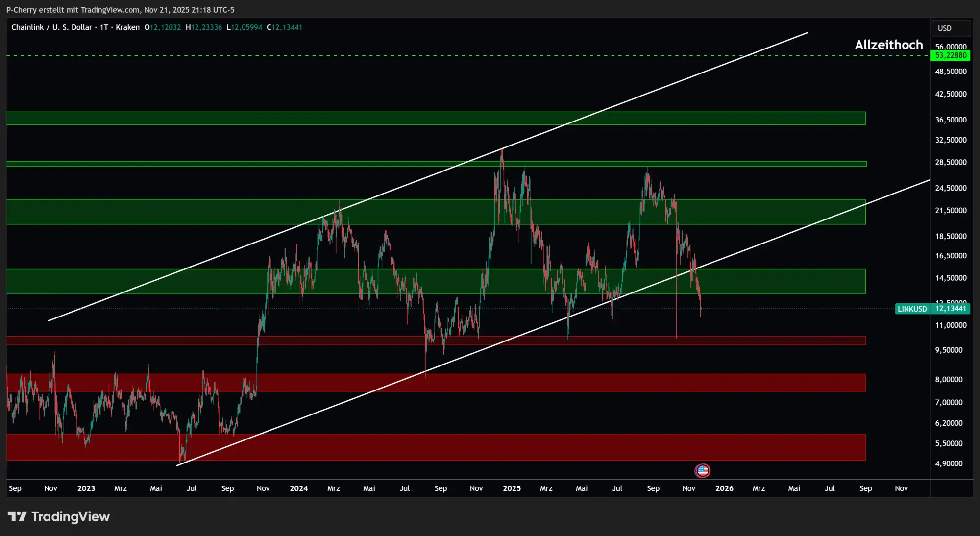Click the TradingView.com attribution header text
Screen dimensions: 980x536
(x=110, y=10)
